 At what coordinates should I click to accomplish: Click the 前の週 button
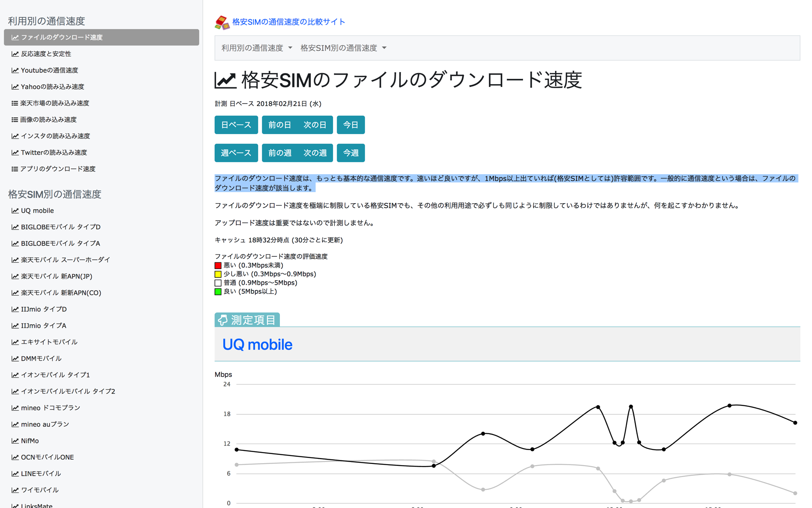(280, 153)
